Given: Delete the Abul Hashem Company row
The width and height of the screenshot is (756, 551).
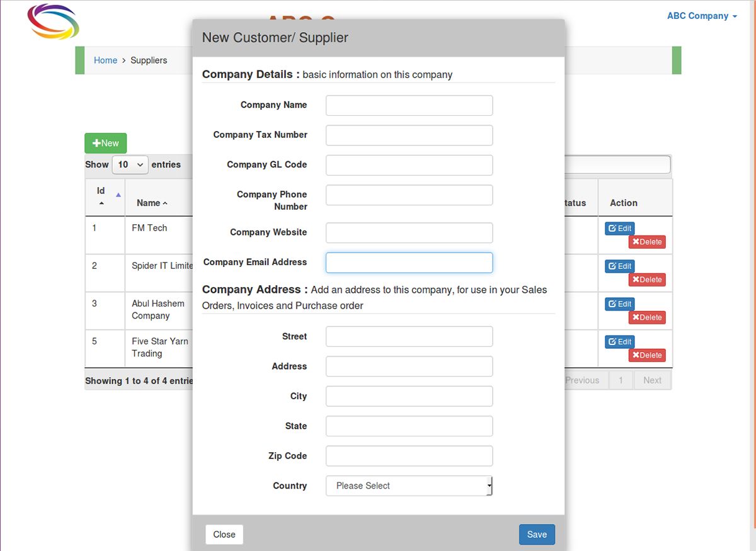Looking at the screenshot, I should (x=647, y=317).
